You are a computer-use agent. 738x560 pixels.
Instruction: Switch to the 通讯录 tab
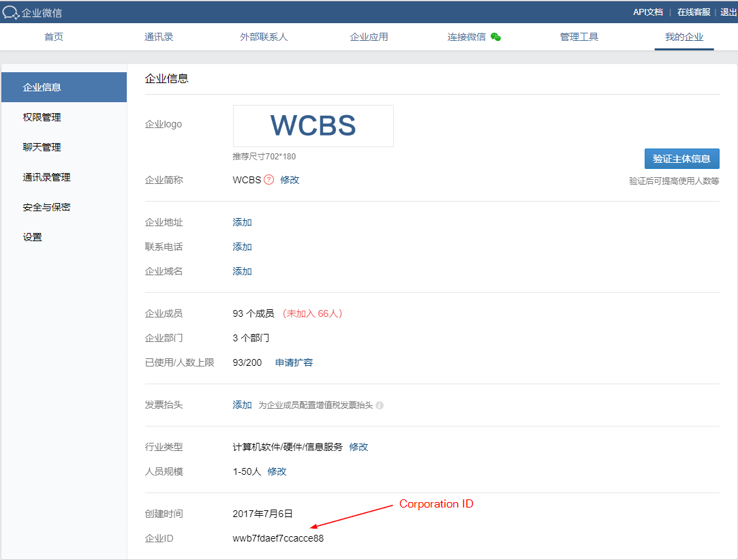pyautogui.click(x=158, y=37)
